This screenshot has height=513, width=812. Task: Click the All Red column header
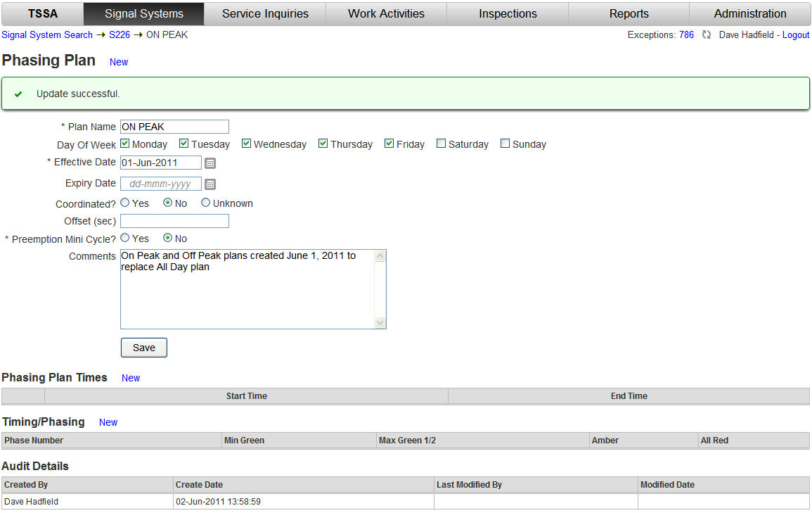pyautogui.click(x=754, y=441)
